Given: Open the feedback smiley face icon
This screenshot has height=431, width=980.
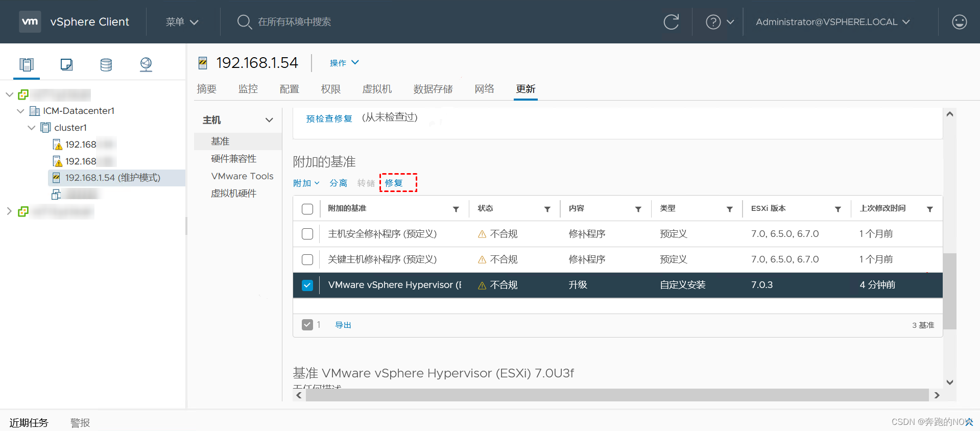Looking at the screenshot, I should (x=959, y=22).
